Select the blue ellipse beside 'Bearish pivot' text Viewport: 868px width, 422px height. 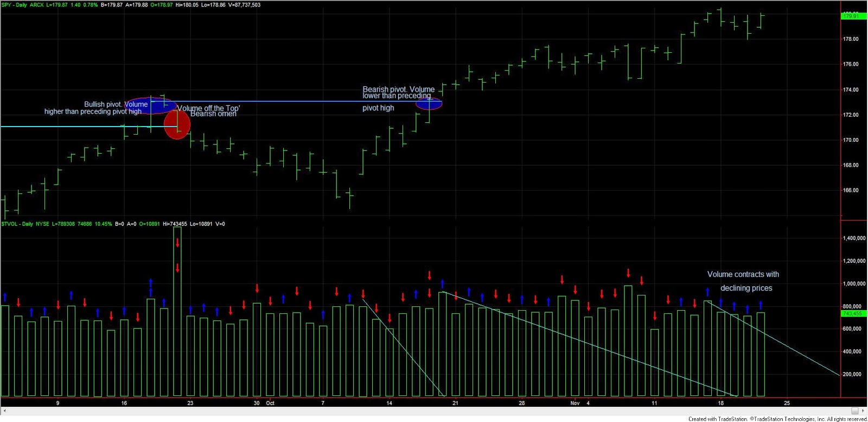(x=429, y=103)
